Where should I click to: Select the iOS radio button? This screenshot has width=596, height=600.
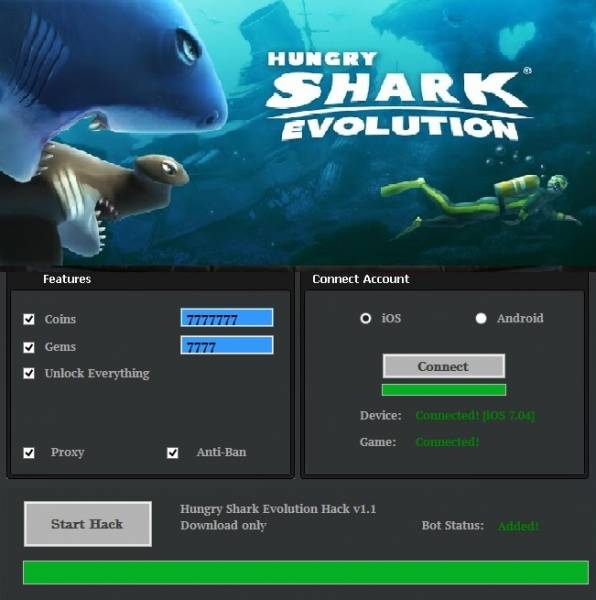pos(366,318)
